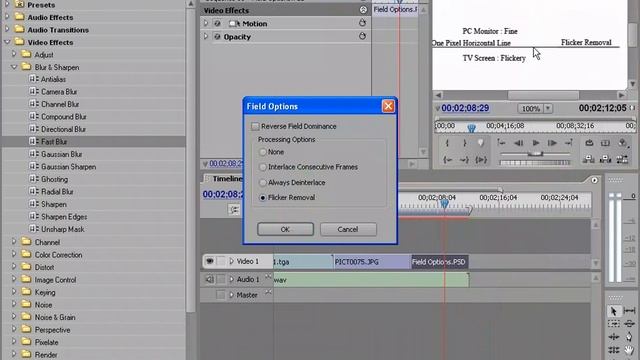Open the Trim monitor button
Screen dimensions: 640x360
tap(622, 160)
